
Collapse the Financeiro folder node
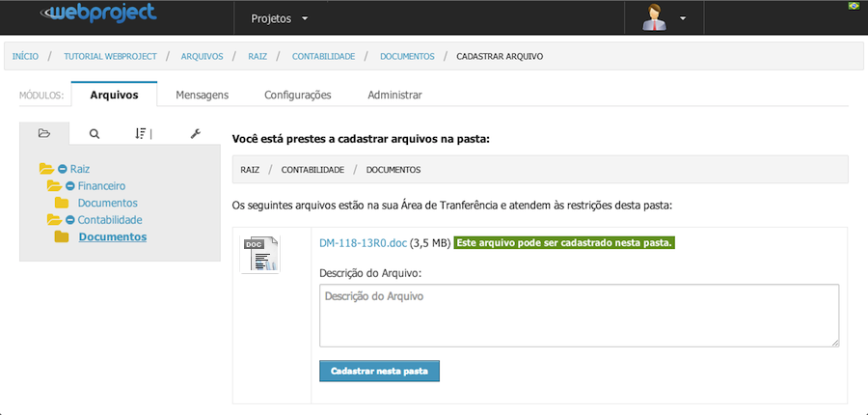pyautogui.click(x=70, y=186)
